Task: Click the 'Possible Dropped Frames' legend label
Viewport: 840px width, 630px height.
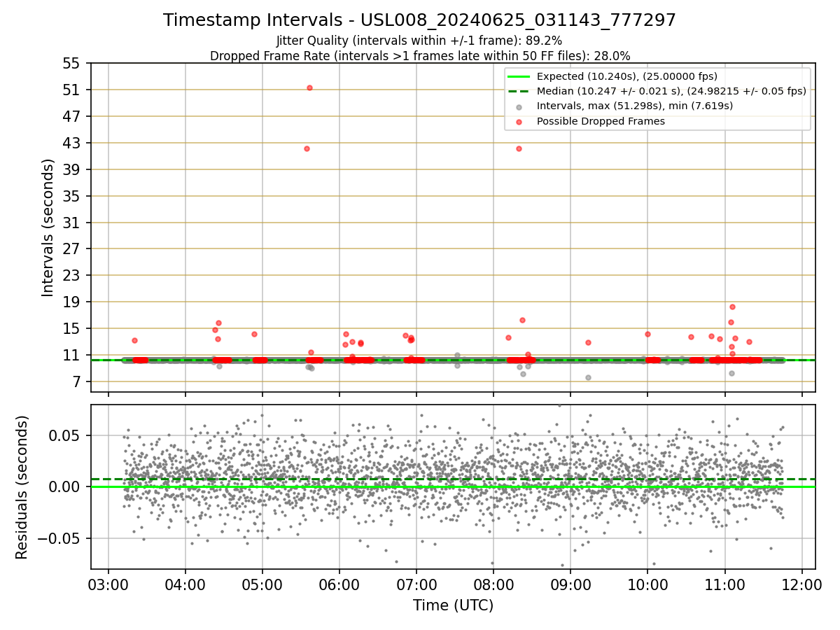Action: (x=601, y=121)
